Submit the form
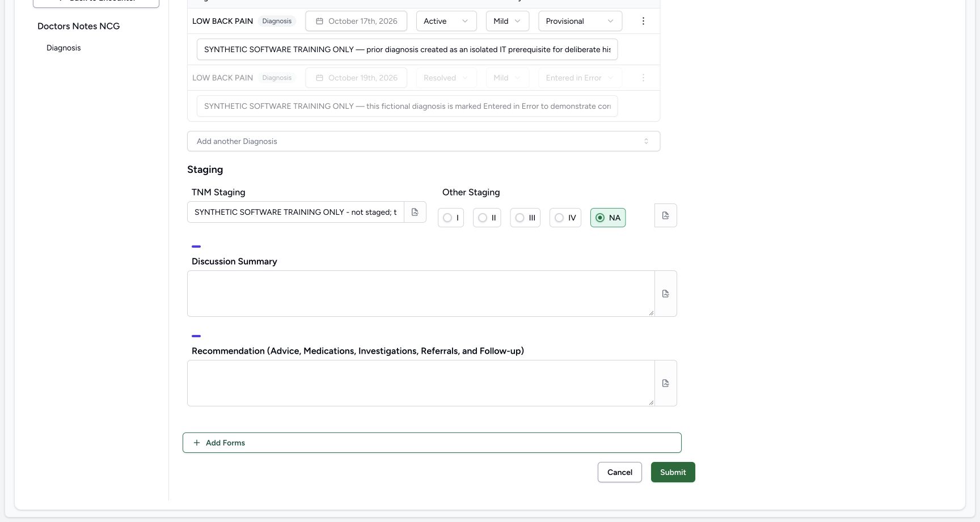The height and width of the screenshot is (522, 980). click(x=673, y=472)
